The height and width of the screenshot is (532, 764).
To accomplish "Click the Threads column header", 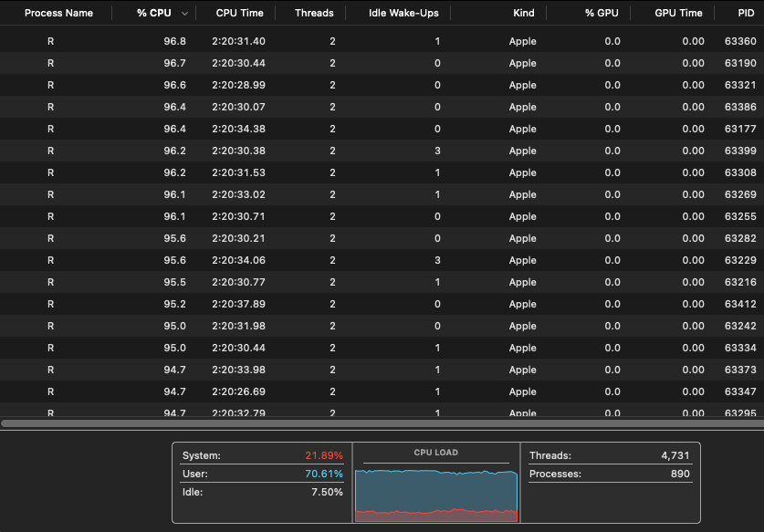I will (x=314, y=13).
